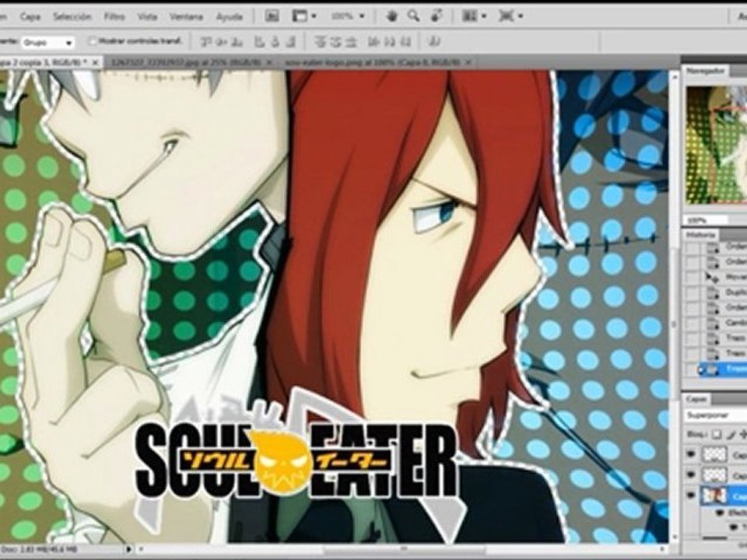
Task: Open the view extras dropdown arrow
Action: [x=314, y=16]
